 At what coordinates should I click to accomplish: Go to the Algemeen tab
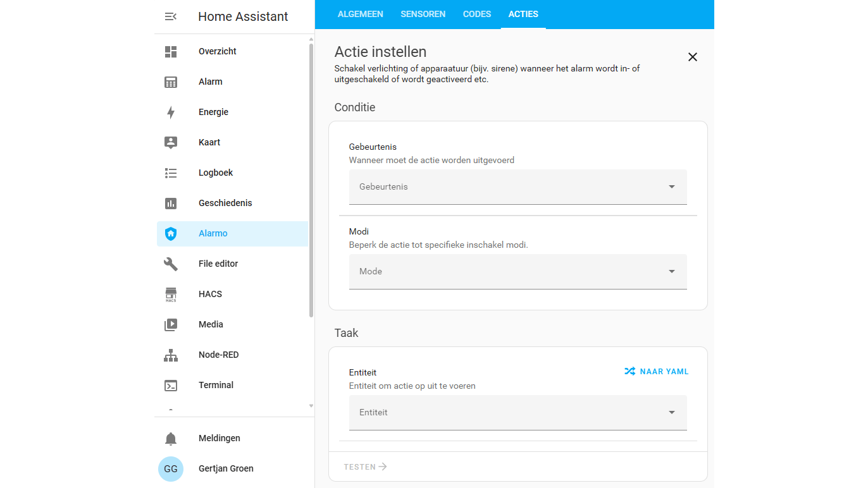pyautogui.click(x=360, y=14)
